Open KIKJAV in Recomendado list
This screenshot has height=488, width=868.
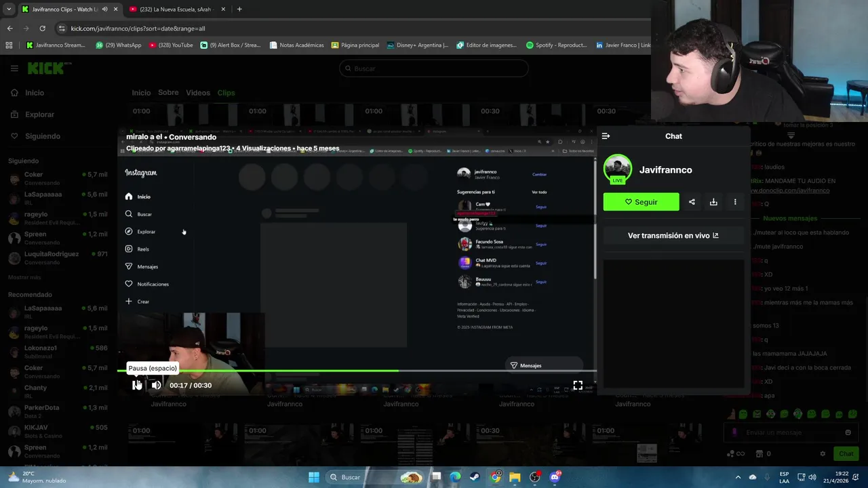point(58,431)
